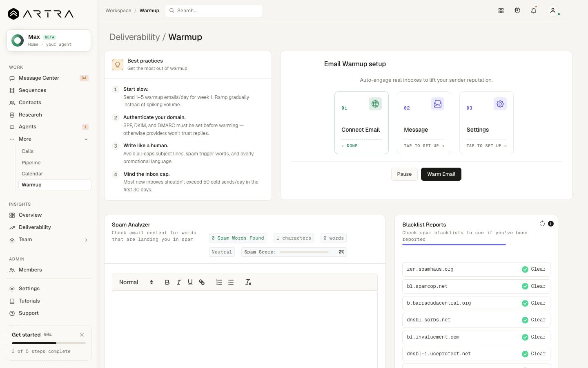Select Calls under More
This screenshot has height=368, width=588.
coord(55,151)
